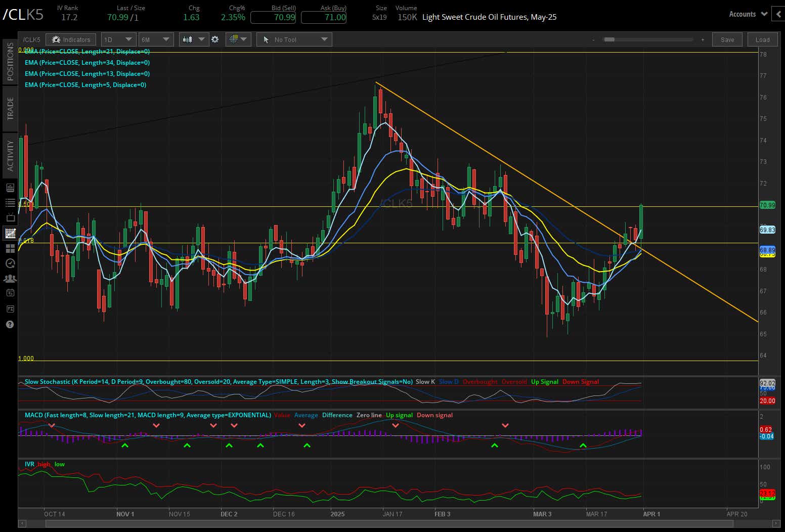Screen dimensions: 785x532
Task: Open chart settings via the gear icon
Action: 215,39
